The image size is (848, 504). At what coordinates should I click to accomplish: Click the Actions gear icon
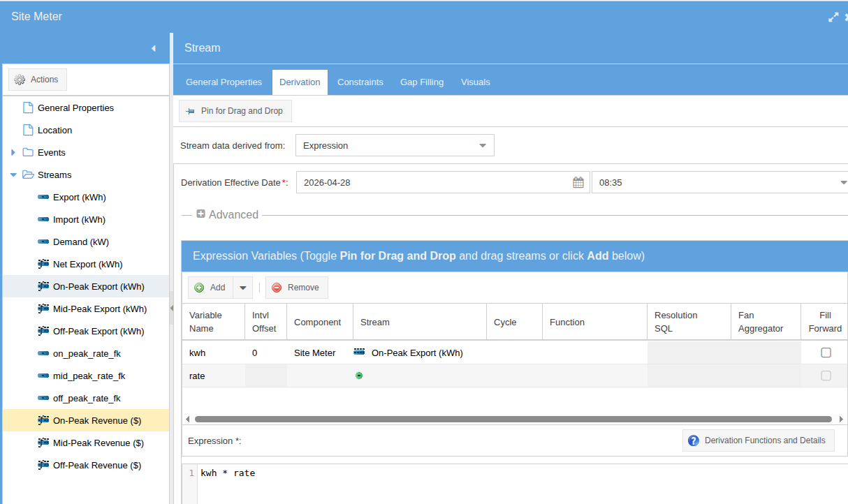[20, 80]
